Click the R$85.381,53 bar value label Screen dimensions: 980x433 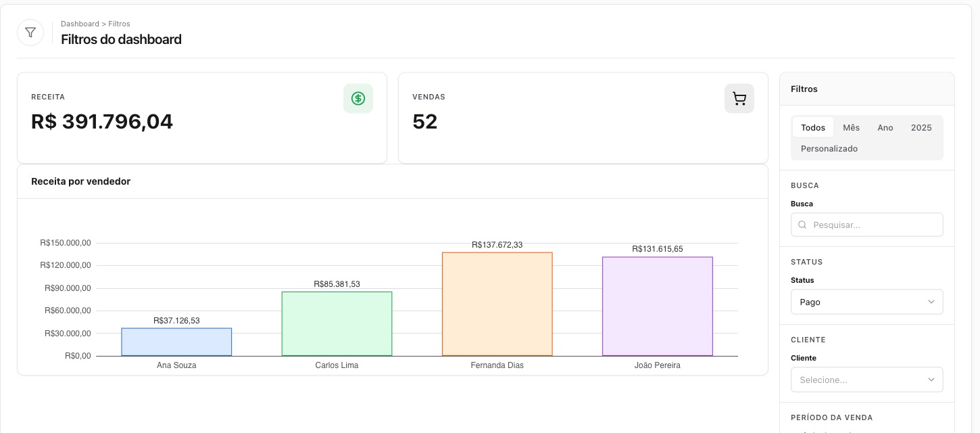coord(337,284)
